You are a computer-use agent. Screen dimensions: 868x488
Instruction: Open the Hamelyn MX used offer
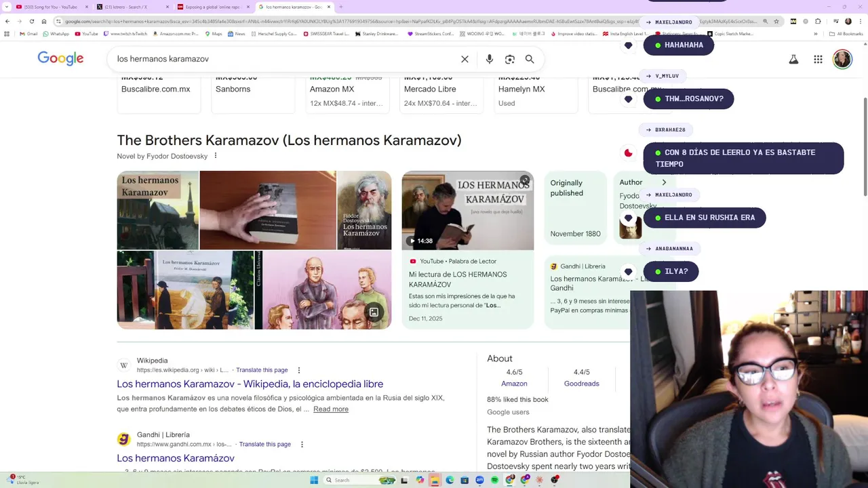535,95
